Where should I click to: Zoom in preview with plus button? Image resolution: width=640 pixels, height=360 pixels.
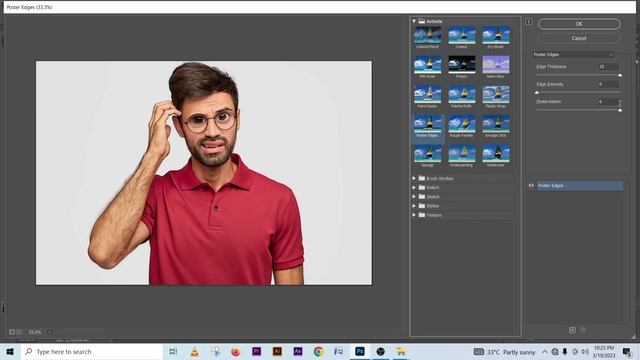click(x=19, y=332)
